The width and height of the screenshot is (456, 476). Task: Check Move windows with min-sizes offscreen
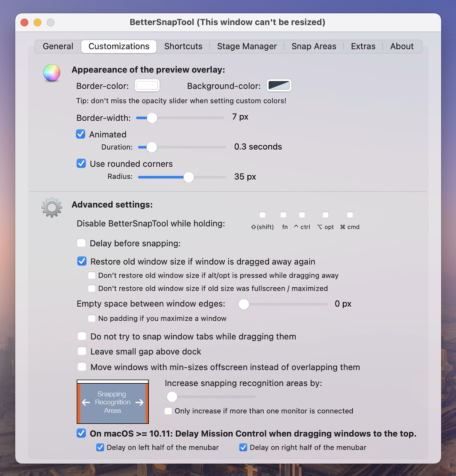[x=82, y=367]
